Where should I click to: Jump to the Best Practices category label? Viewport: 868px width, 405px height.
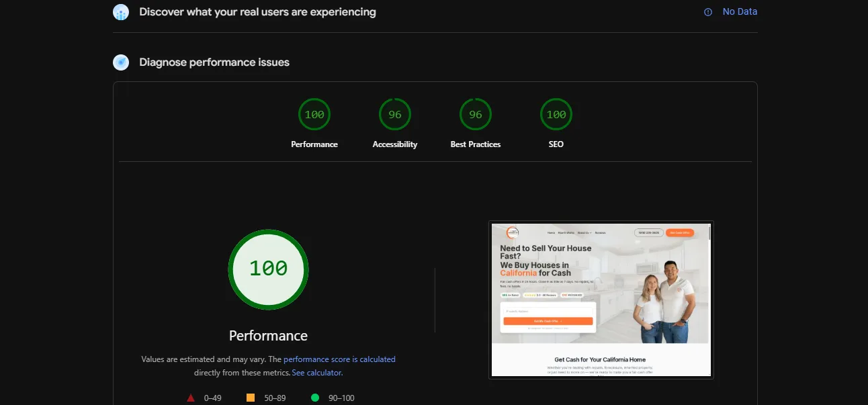pos(476,144)
